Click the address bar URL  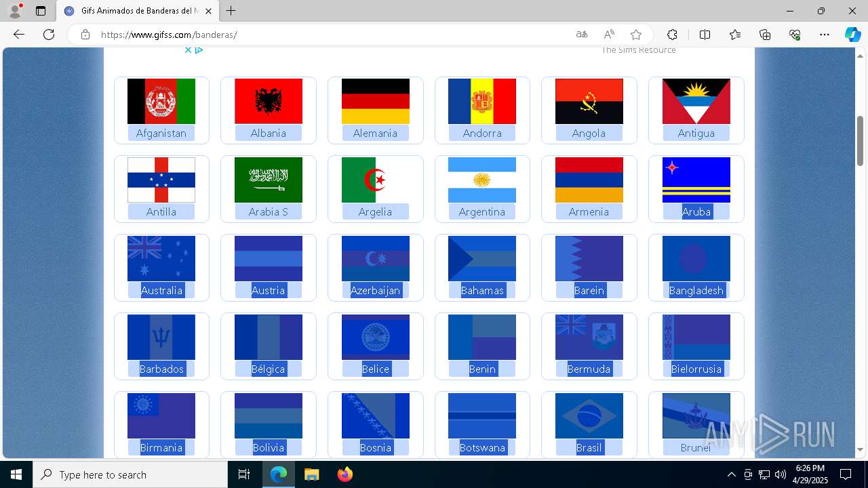click(x=169, y=35)
